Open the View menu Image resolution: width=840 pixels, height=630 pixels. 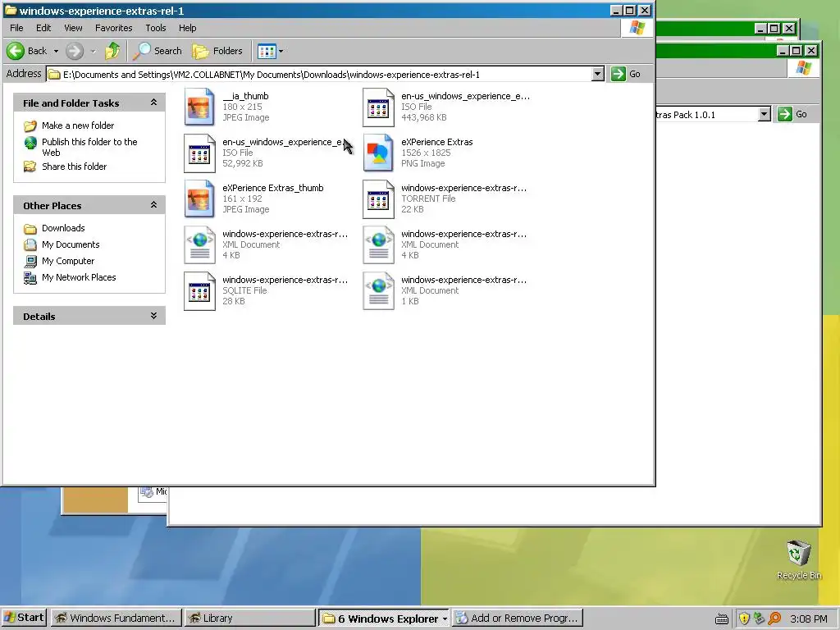pos(73,28)
